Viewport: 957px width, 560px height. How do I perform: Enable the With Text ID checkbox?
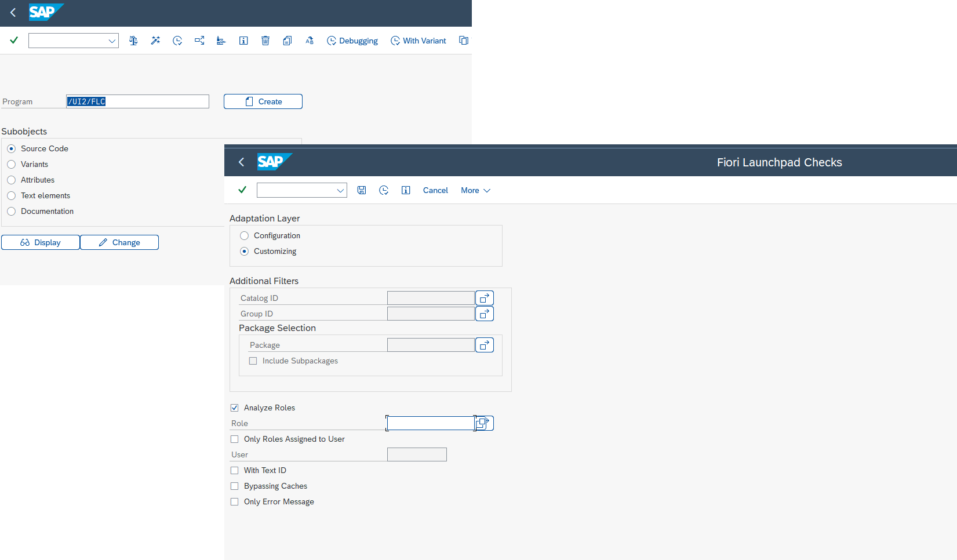coord(234,470)
